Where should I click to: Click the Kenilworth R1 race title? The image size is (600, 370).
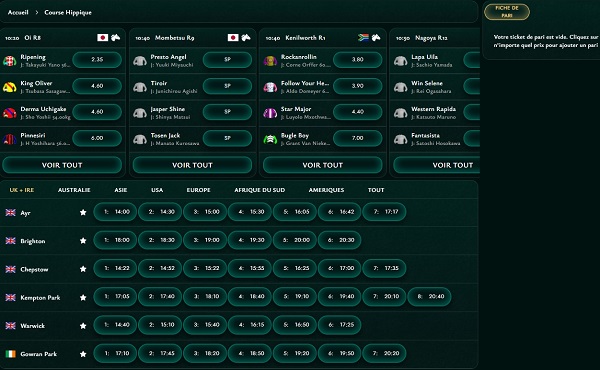pyautogui.click(x=305, y=38)
